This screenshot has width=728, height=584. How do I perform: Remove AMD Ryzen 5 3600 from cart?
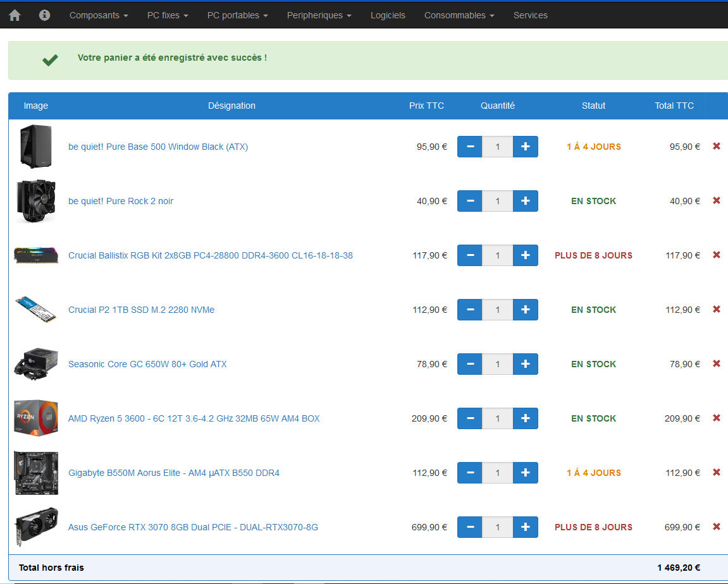point(717,418)
